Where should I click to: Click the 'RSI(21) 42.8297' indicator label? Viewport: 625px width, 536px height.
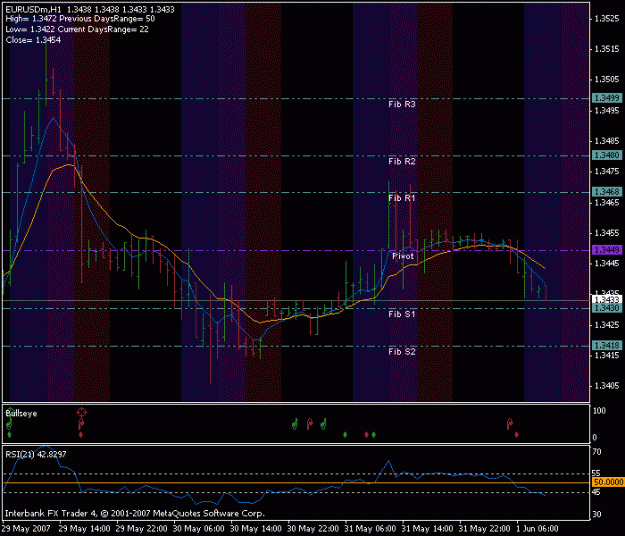36,454
